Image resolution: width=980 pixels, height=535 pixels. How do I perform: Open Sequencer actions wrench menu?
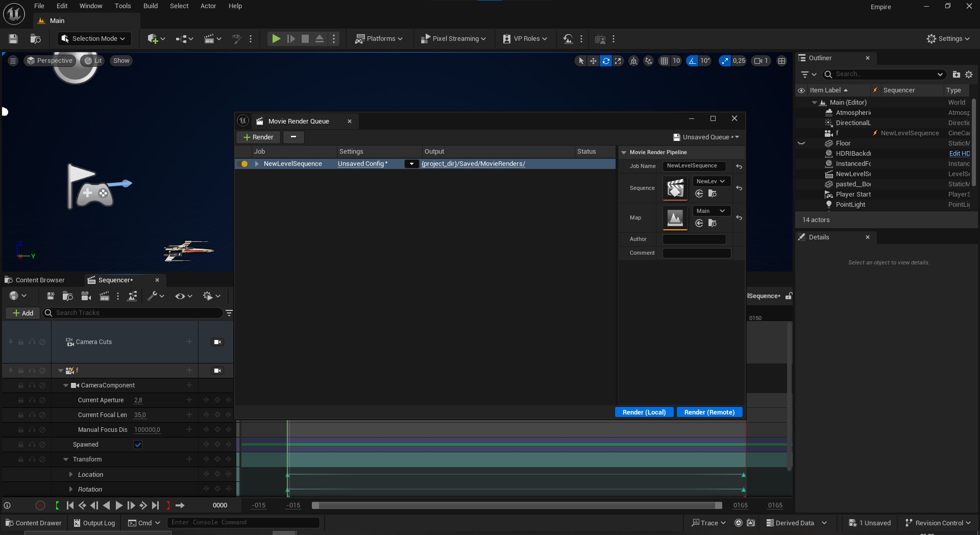coord(156,296)
